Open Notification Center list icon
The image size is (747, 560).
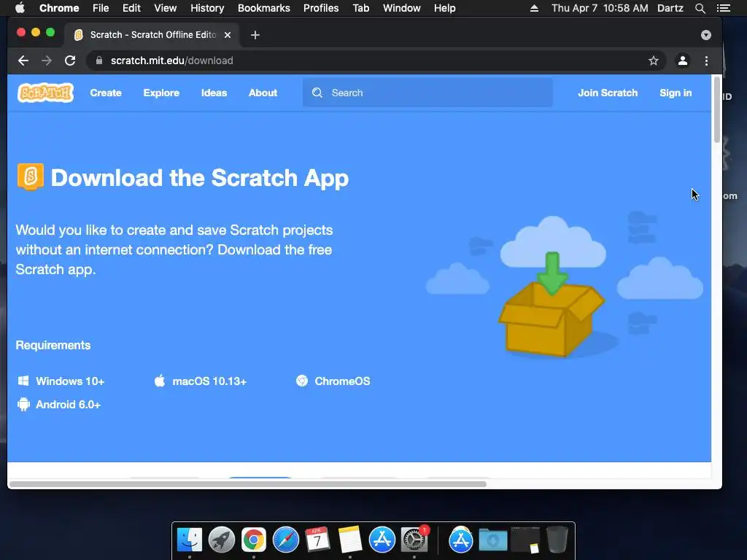coord(724,8)
